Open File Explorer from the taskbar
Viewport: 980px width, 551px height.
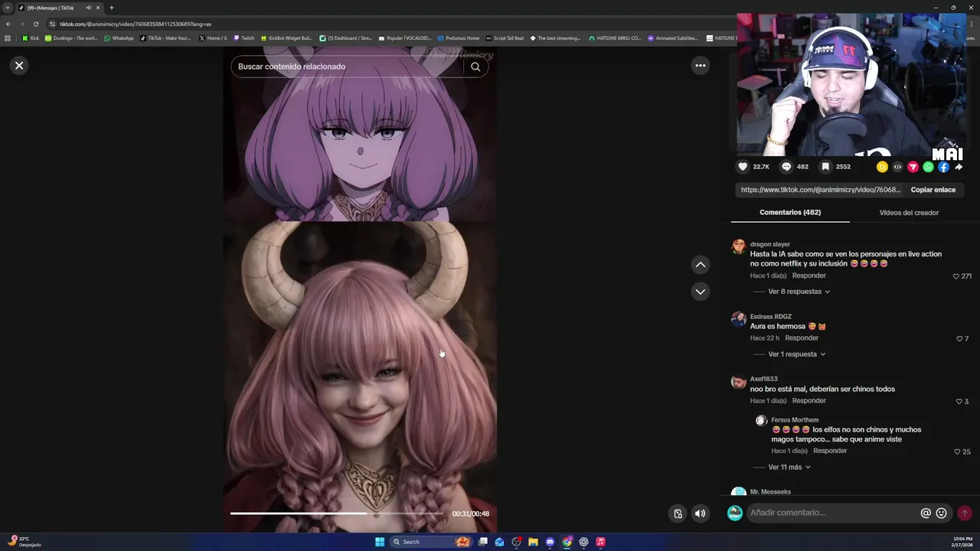[533, 542]
